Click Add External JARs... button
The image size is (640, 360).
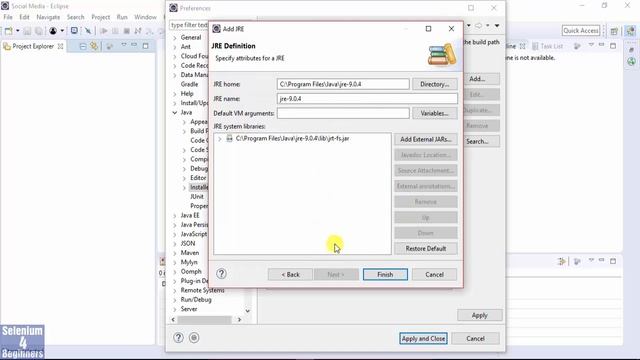(x=426, y=140)
